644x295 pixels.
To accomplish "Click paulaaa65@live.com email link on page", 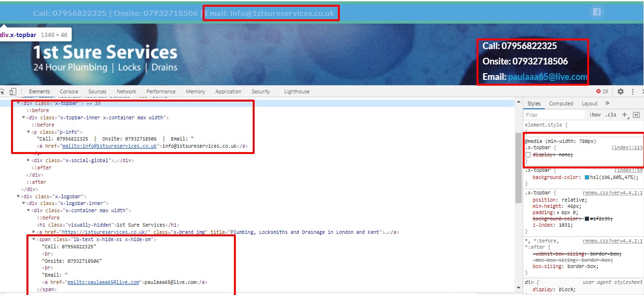I will [x=548, y=77].
